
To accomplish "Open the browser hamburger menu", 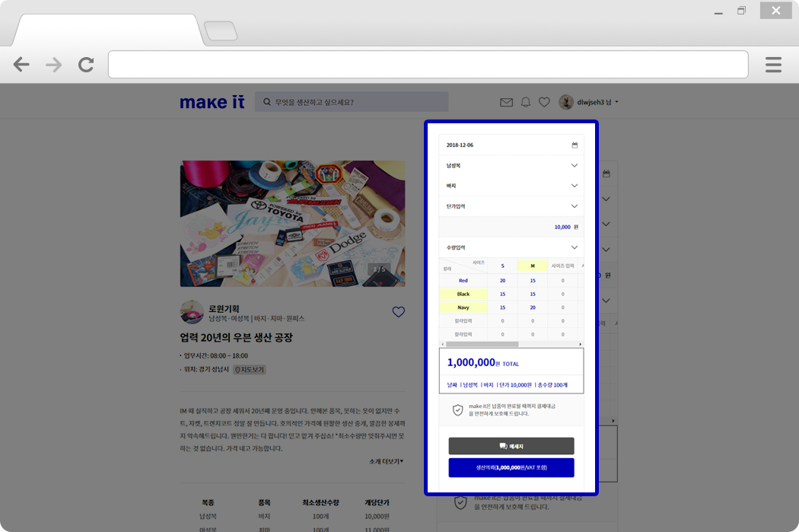I will tap(773, 65).
